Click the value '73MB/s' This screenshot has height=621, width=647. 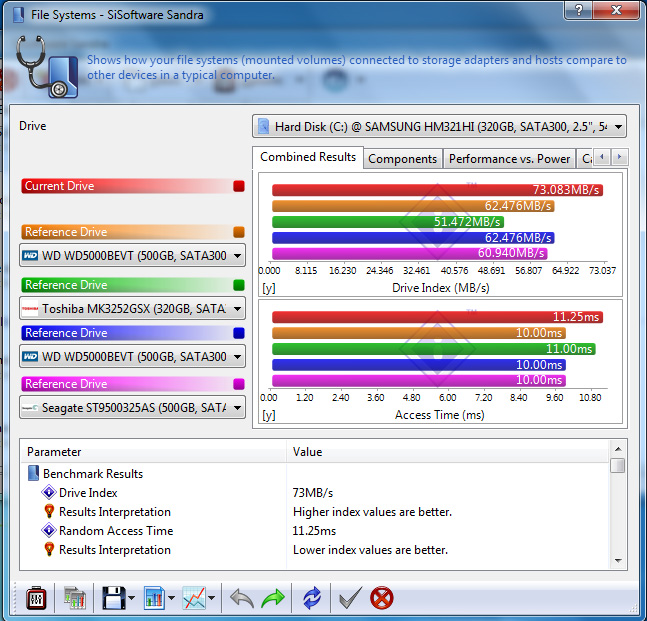click(312, 493)
